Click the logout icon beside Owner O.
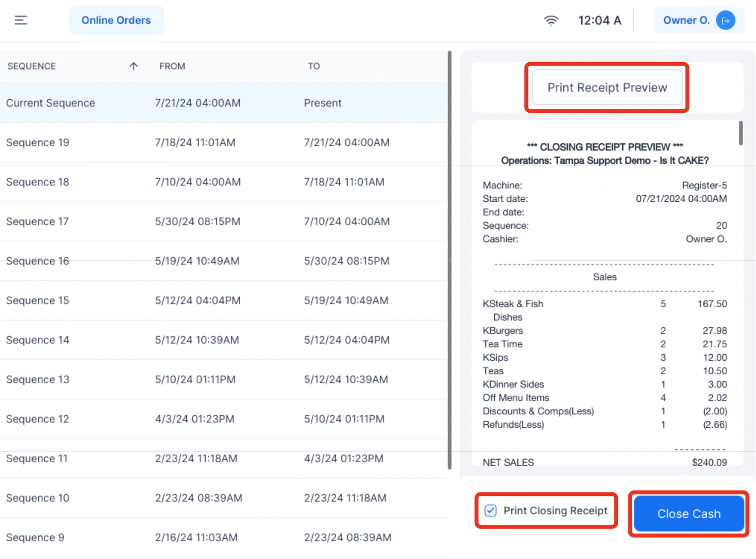Screen dimensions: 756x559 pos(725,20)
